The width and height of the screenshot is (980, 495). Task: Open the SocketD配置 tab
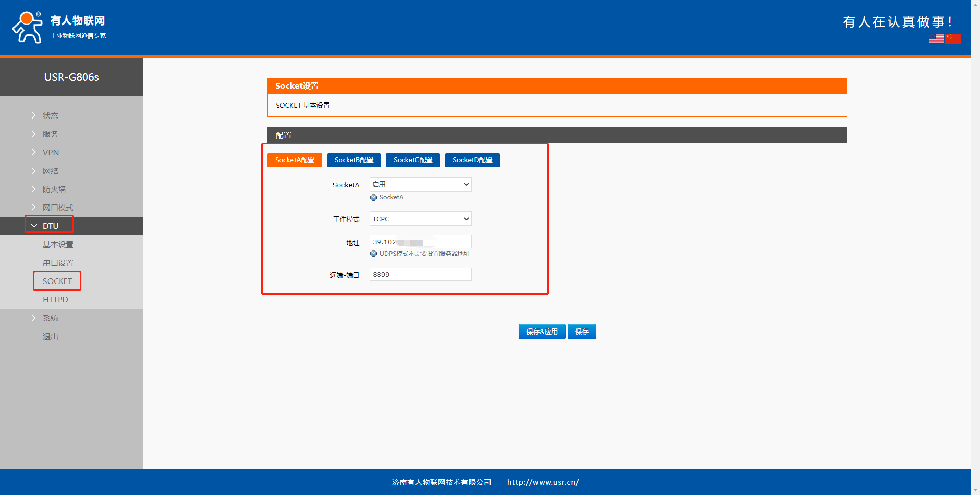472,160
